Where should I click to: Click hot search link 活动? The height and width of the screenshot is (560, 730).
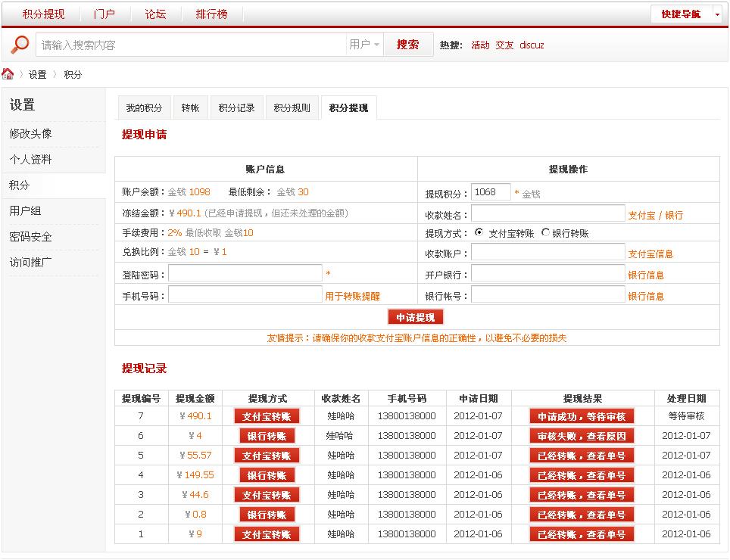(480, 45)
